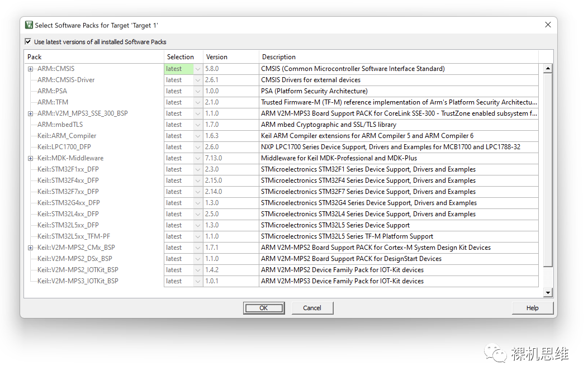Screen dimensions: 588x380
Task: Expand the ARM::CMSIS tree node
Action: point(30,69)
